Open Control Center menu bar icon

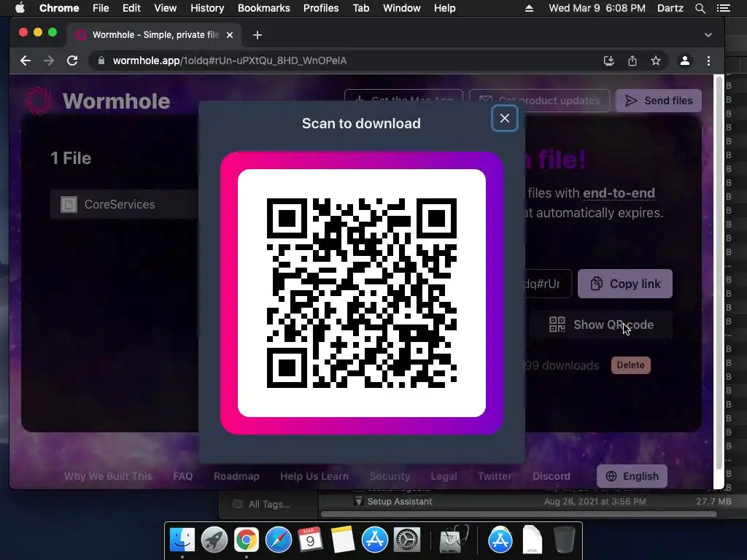[724, 8]
